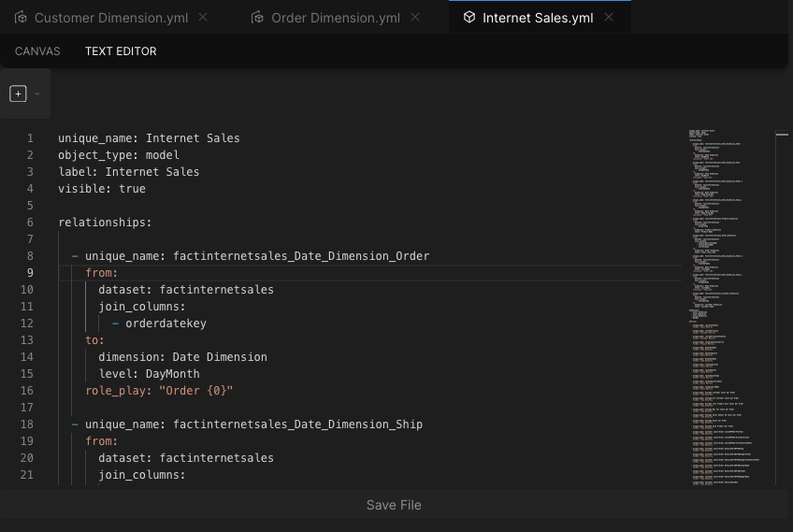Click line number 9 in gutter
The image size is (793, 532).
point(30,273)
